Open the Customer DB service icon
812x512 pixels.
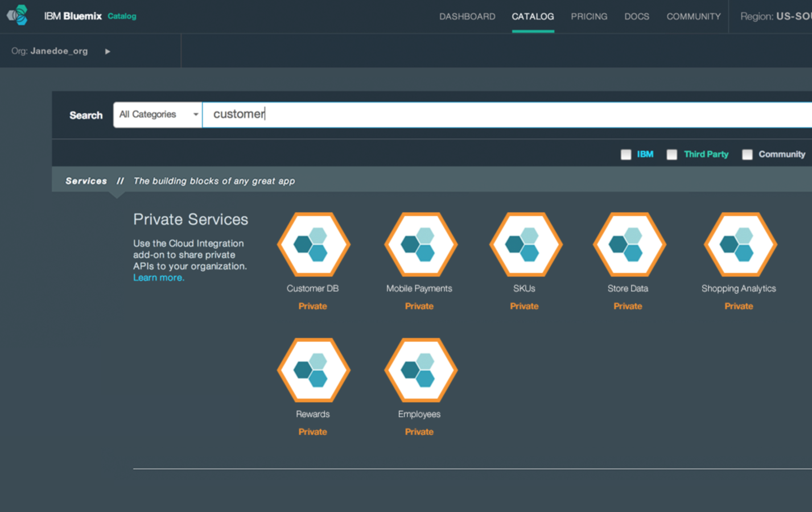[314, 245]
